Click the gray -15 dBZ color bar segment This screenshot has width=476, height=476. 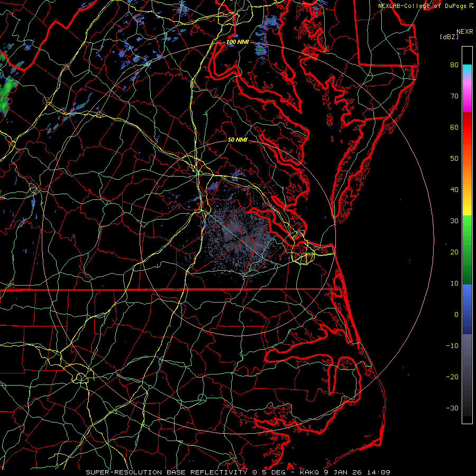[x=467, y=362]
